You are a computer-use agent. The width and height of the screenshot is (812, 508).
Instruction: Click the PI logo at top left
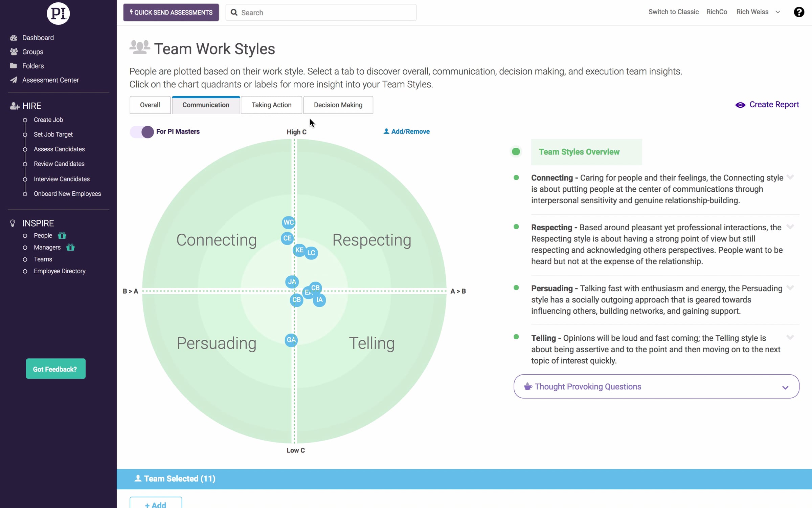(x=58, y=14)
